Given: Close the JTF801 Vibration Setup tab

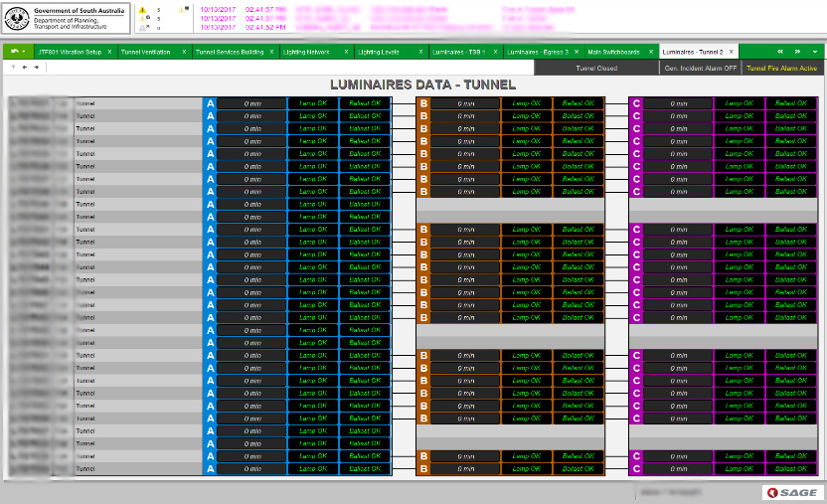Looking at the screenshot, I should [109, 52].
